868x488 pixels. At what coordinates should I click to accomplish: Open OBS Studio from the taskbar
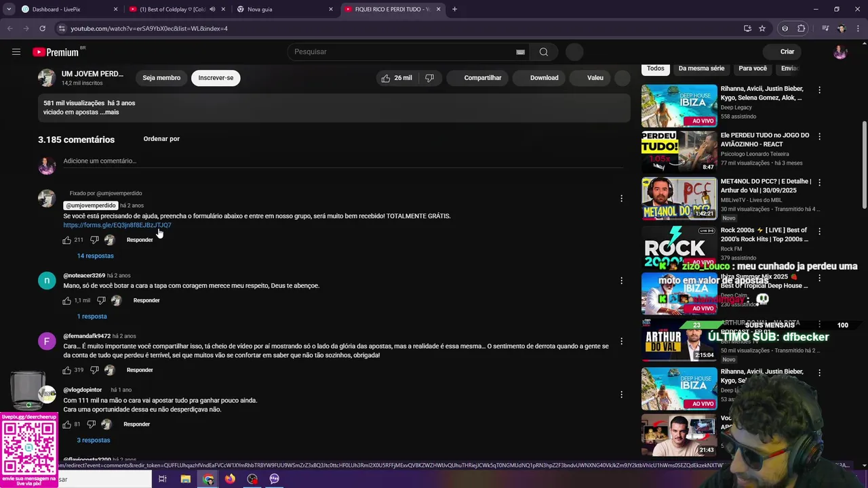coord(252,479)
